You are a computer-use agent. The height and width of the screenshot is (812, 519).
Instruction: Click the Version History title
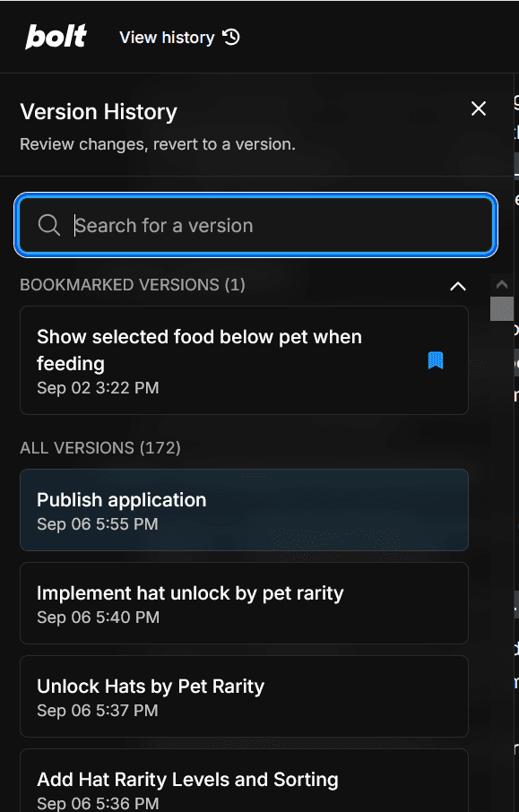point(99,112)
